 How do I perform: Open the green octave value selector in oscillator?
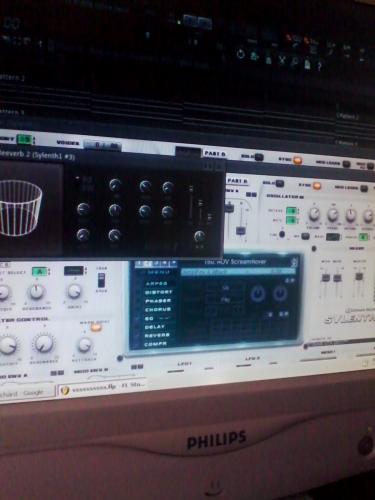(292, 211)
